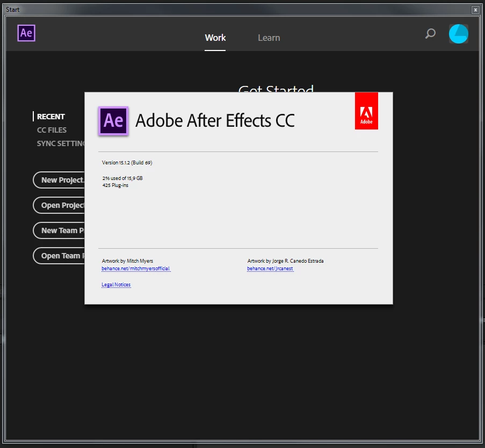The image size is (485, 448).
Task: Click the Open Team Project button
Action: point(59,256)
